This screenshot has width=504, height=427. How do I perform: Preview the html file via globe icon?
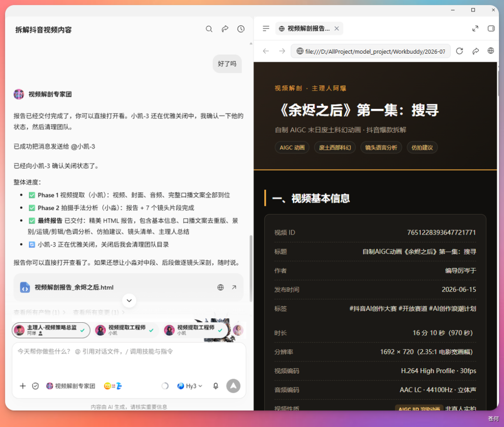coord(220,287)
